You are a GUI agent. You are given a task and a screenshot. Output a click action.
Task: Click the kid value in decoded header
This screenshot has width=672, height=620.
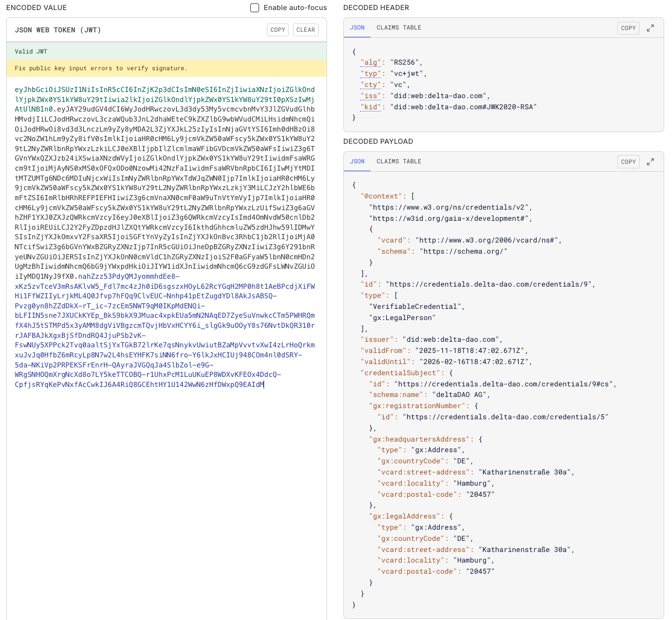click(x=465, y=106)
